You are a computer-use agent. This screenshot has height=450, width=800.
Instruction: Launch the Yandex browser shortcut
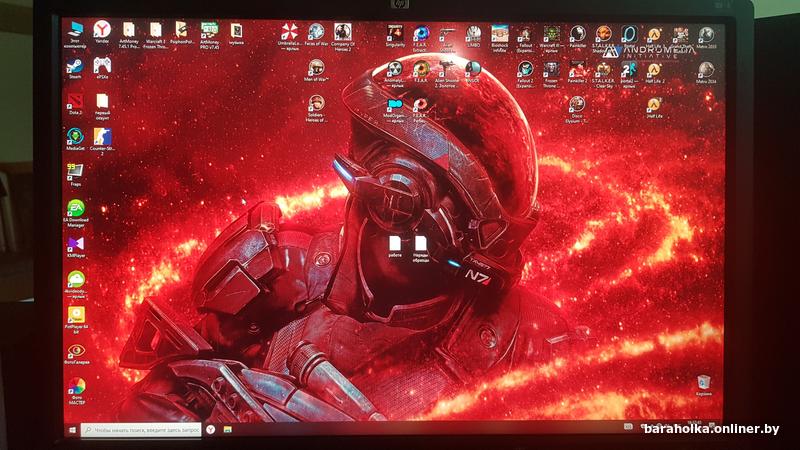click(102, 31)
